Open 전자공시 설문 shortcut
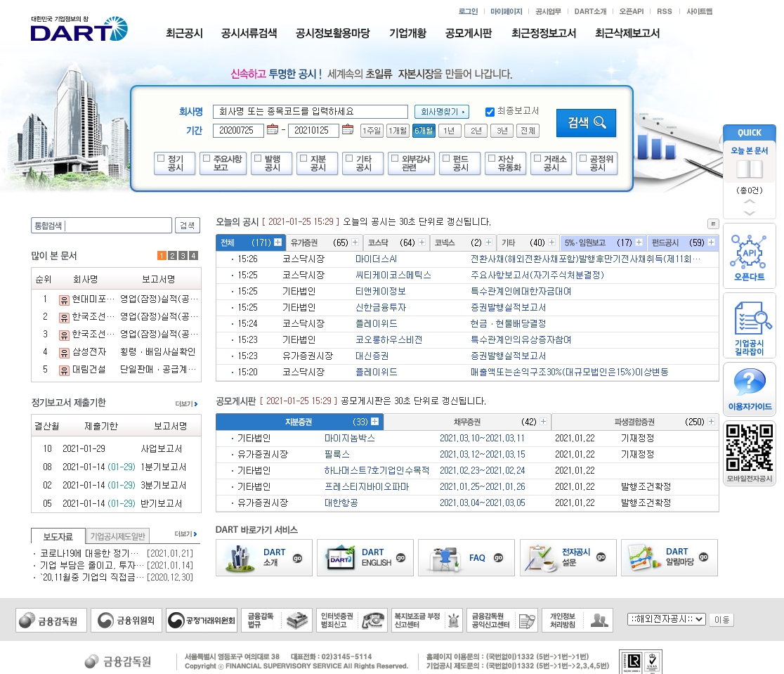The image size is (784, 674). click(568, 557)
